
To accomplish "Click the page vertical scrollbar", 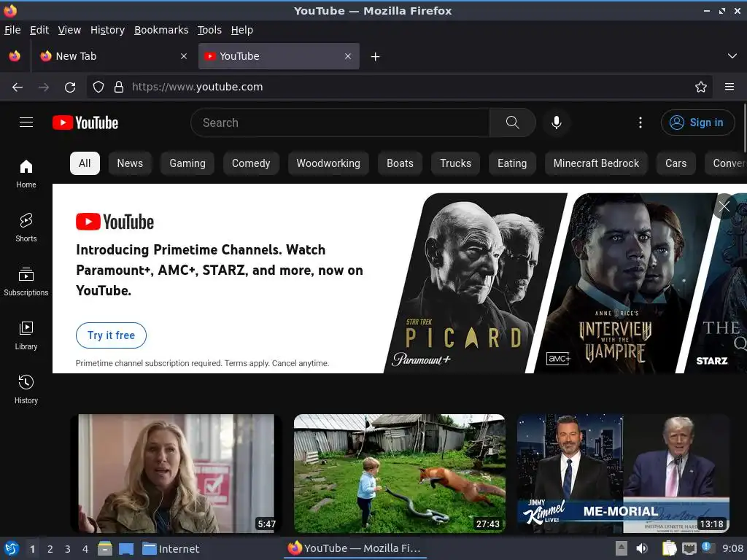I will 745,128.
